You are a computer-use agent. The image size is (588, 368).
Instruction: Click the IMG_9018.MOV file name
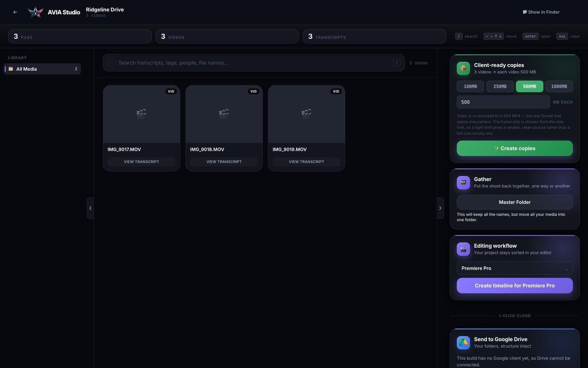[x=207, y=149]
